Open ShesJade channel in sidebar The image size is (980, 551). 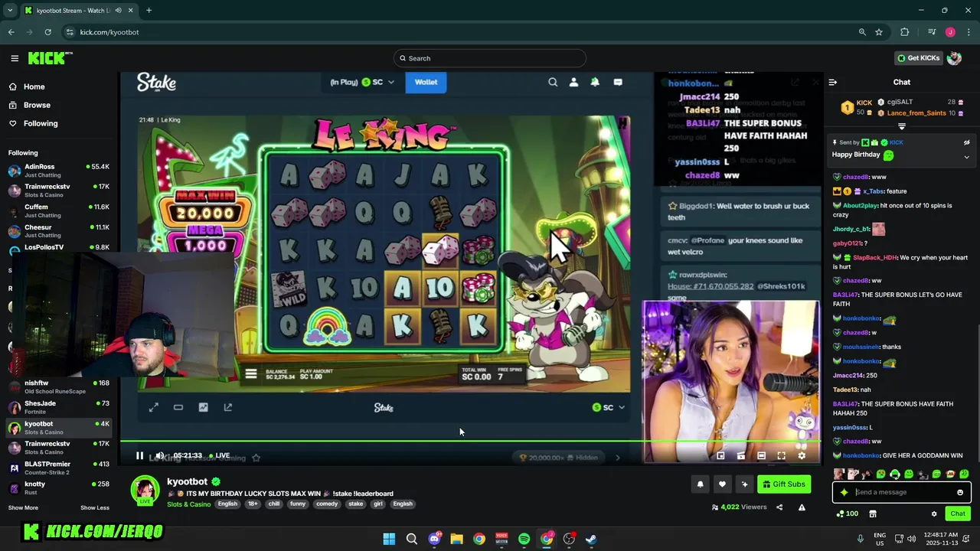(x=59, y=407)
